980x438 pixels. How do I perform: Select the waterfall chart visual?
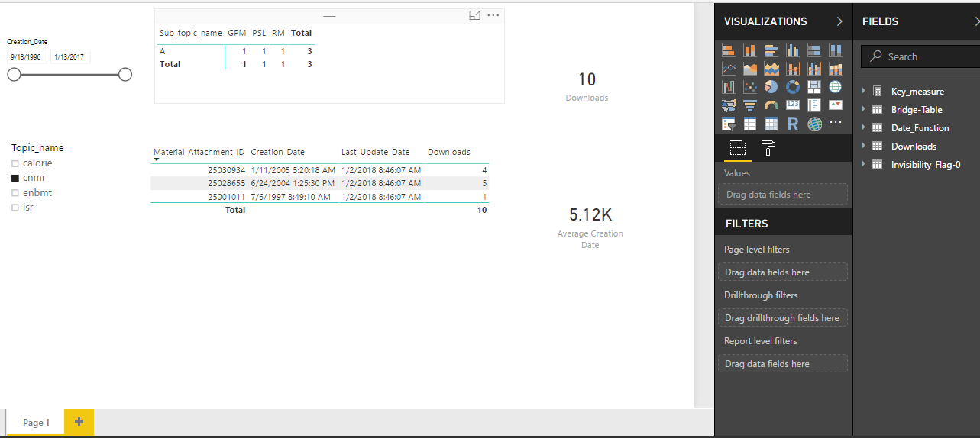(x=728, y=87)
